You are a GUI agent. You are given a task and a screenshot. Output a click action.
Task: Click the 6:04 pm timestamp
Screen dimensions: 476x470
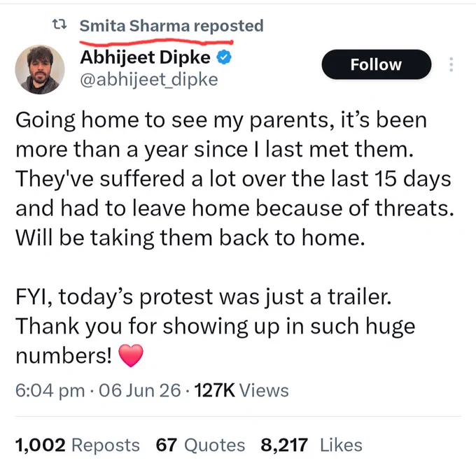pyautogui.click(x=50, y=390)
